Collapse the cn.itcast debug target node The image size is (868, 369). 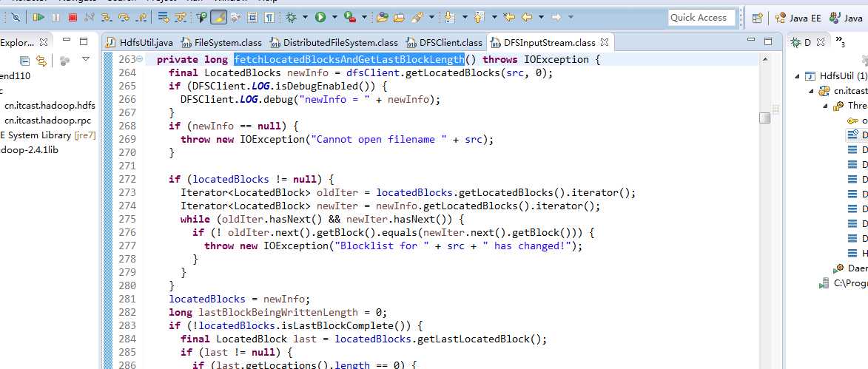coord(812,91)
